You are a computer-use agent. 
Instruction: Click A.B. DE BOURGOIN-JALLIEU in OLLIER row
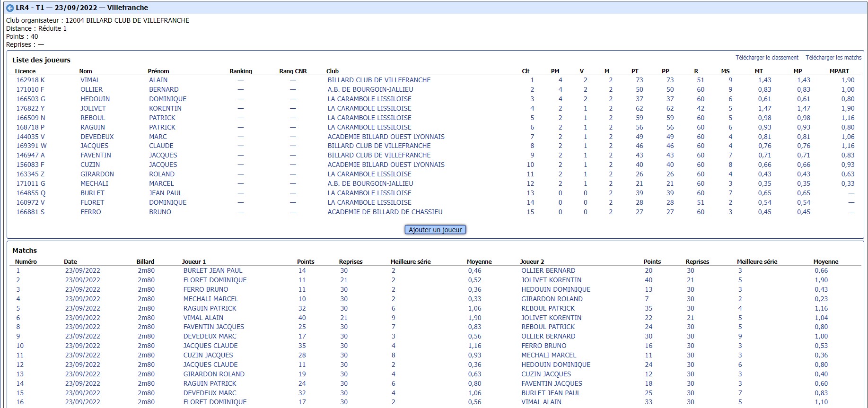click(x=370, y=89)
